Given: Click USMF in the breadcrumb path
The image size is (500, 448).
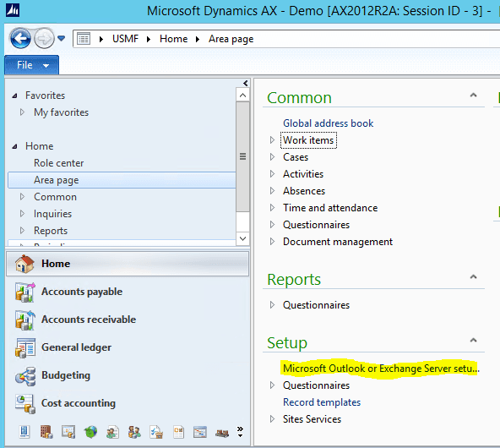Looking at the screenshot, I should 125,39.
